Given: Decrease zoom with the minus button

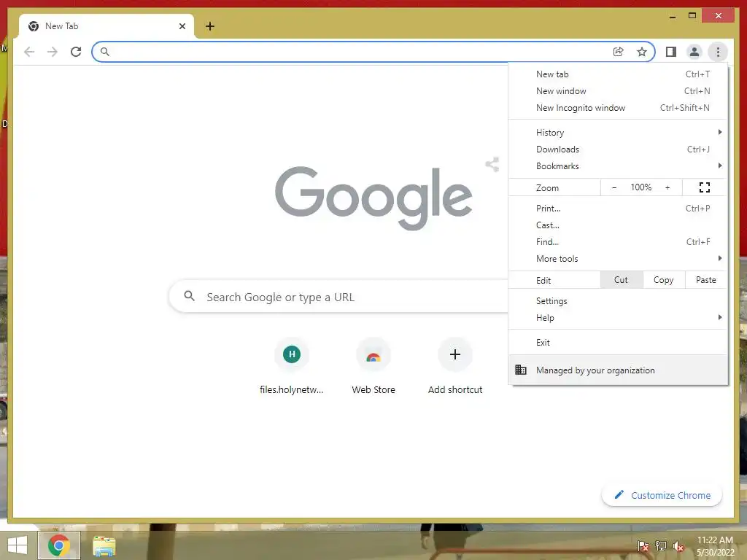Looking at the screenshot, I should click(x=614, y=187).
